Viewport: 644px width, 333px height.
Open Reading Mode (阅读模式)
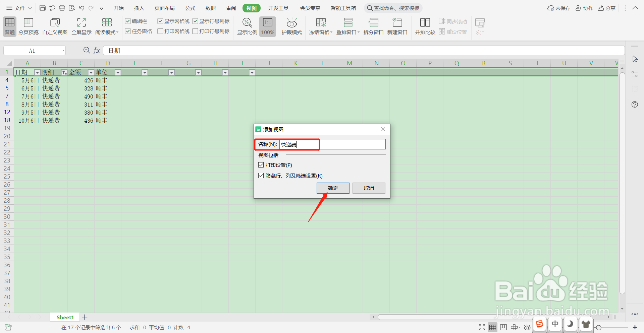point(107,26)
